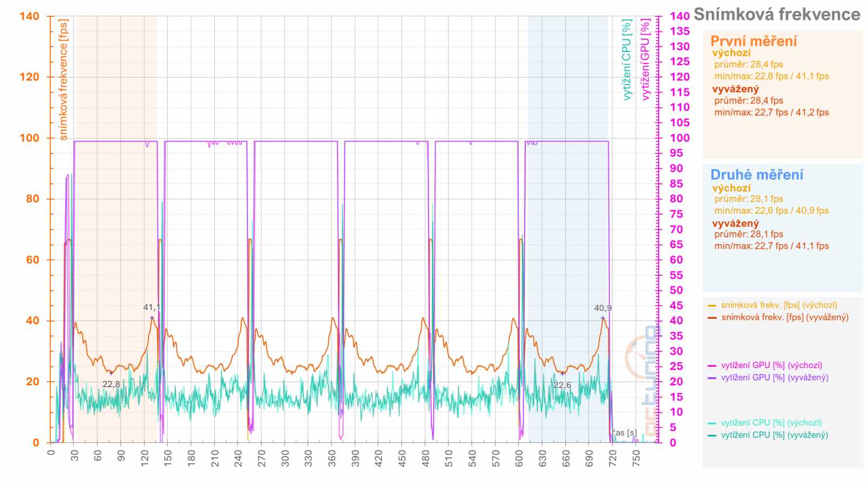The width and height of the screenshot is (868, 489).
Task: Click legend entry vytížení GPU [%] (výchozí)
Action: pyautogui.click(x=771, y=365)
